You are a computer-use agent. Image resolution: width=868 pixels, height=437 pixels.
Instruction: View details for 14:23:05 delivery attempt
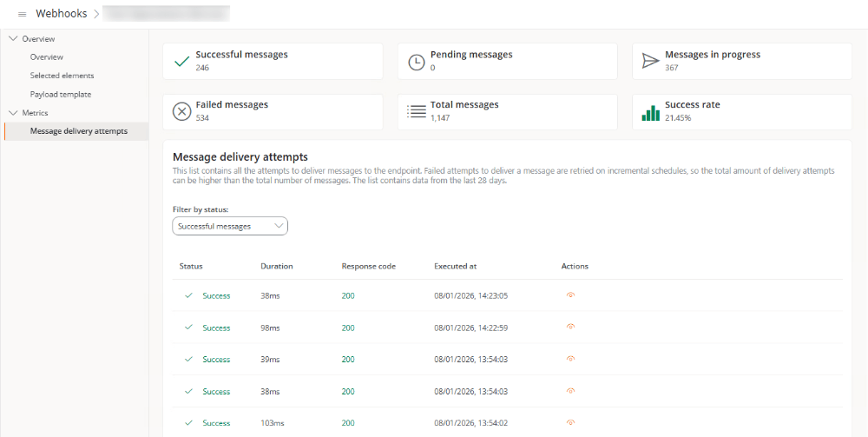click(571, 295)
